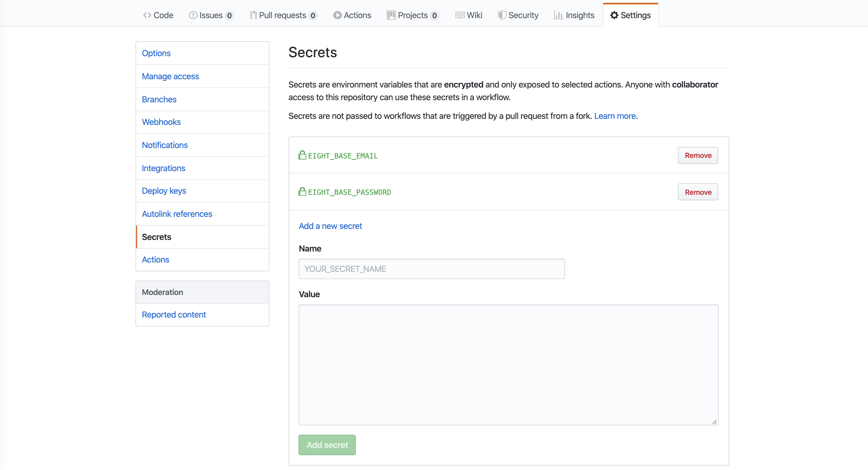Open the Learn more link about fork workflows
Image resolution: width=868 pixels, height=470 pixels.
point(615,116)
